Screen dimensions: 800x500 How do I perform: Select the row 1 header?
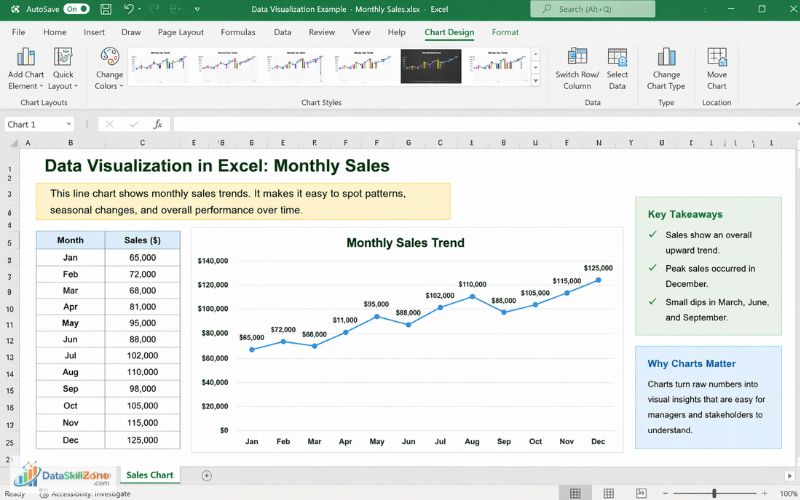coord(10,169)
